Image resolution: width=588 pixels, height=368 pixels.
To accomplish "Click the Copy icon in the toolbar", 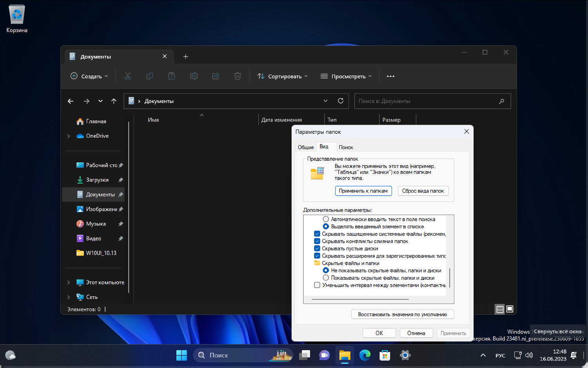I will (x=150, y=76).
